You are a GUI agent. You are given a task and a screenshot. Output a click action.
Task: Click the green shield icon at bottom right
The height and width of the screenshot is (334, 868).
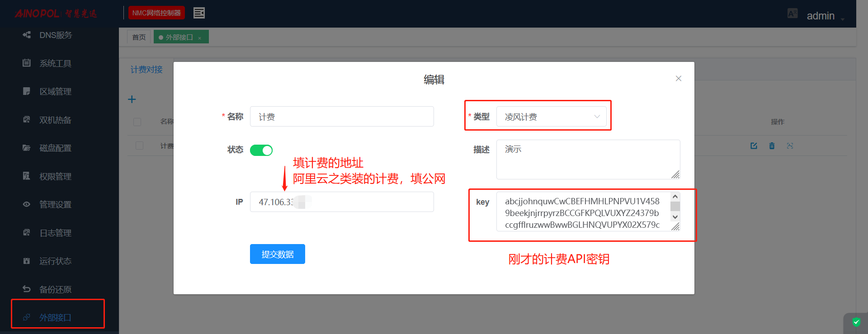pos(856,322)
